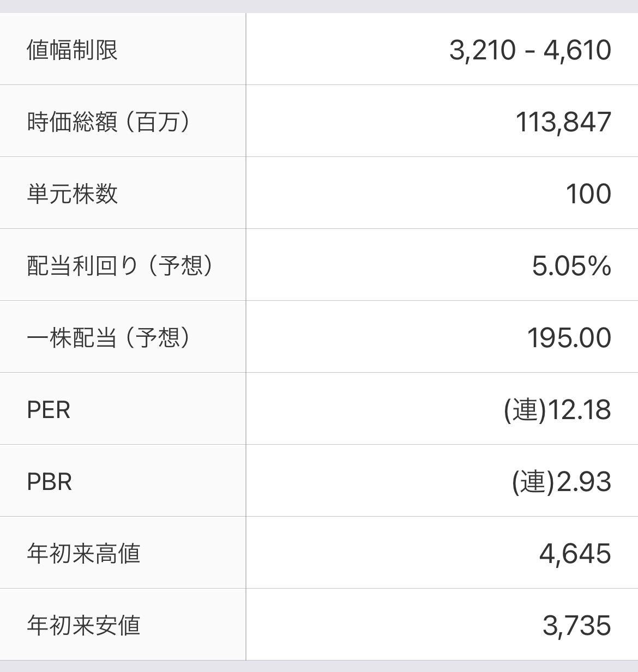The width and height of the screenshot is (638, 672).
Task: Tap the PER row label
Action: [49, 410]
